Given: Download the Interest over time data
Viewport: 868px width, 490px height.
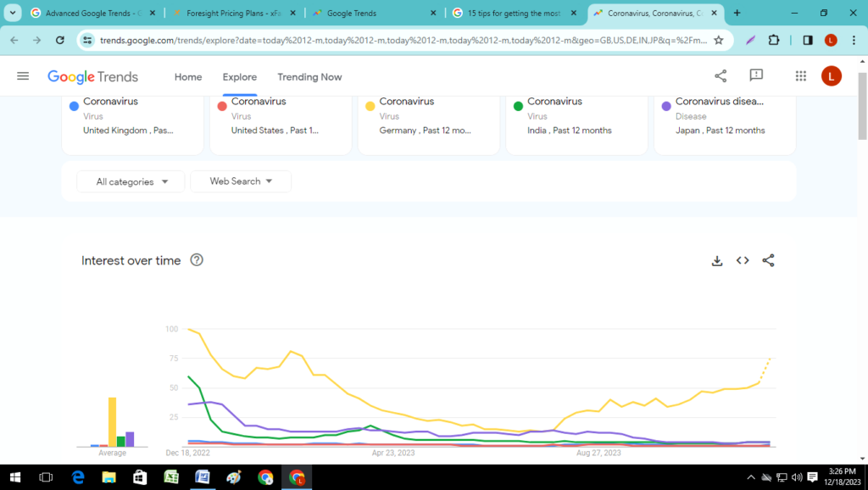Looking at the screenshot, I should pyautogui.click(x=717, y=260).
